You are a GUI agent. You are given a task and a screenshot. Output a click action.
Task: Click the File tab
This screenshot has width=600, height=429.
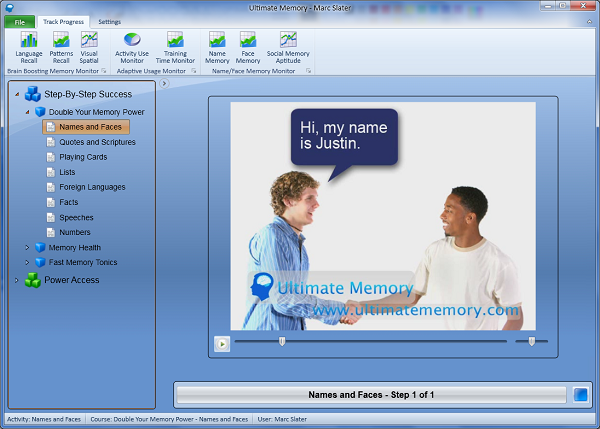coord(20,22)
